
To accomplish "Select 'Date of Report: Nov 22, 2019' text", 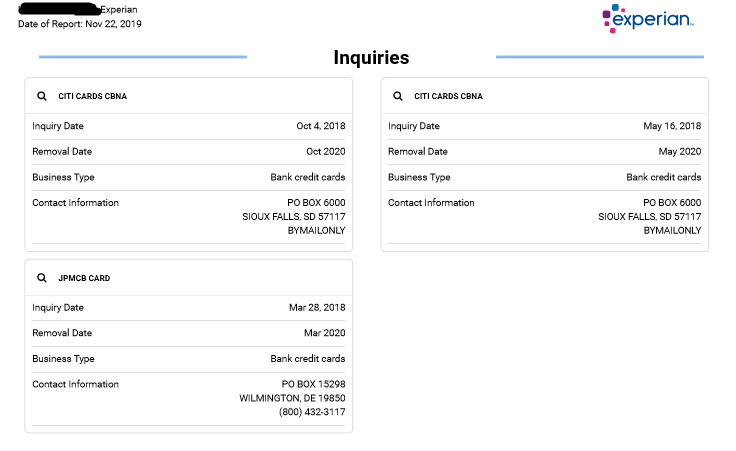I will (x=80, y=24).
